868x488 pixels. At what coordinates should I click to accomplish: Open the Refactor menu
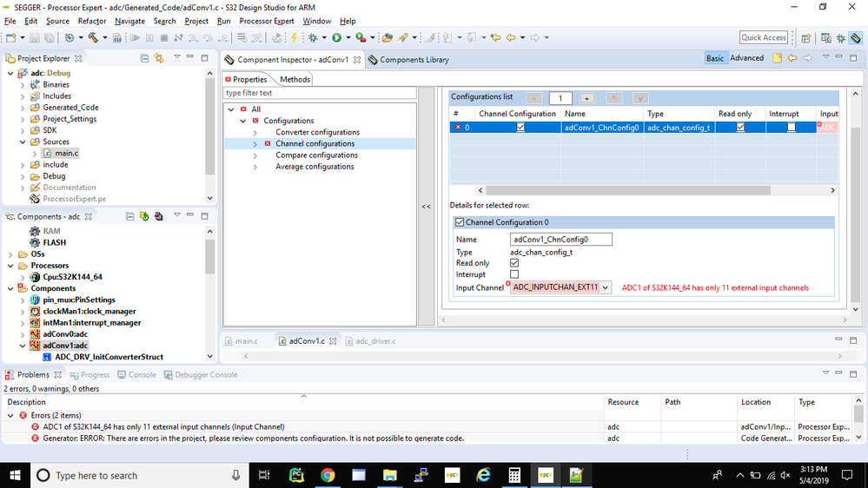click(x=92, y=21)
